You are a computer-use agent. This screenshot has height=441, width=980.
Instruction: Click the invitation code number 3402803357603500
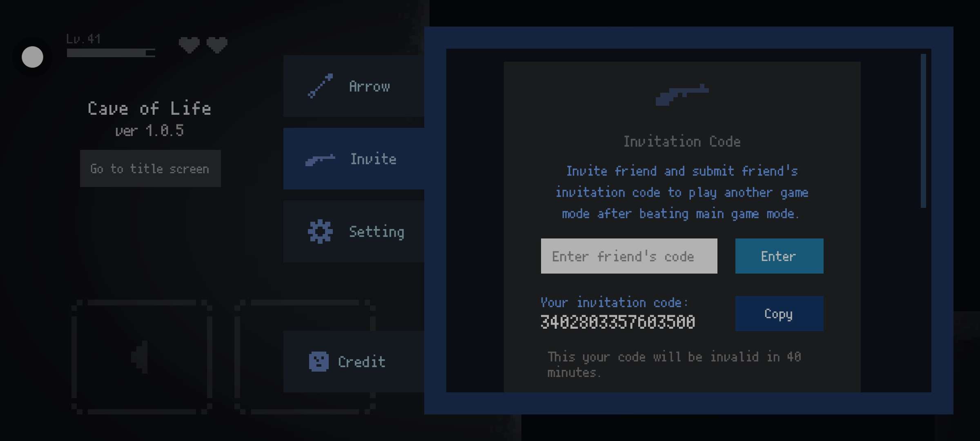click(x=617, y=322)
